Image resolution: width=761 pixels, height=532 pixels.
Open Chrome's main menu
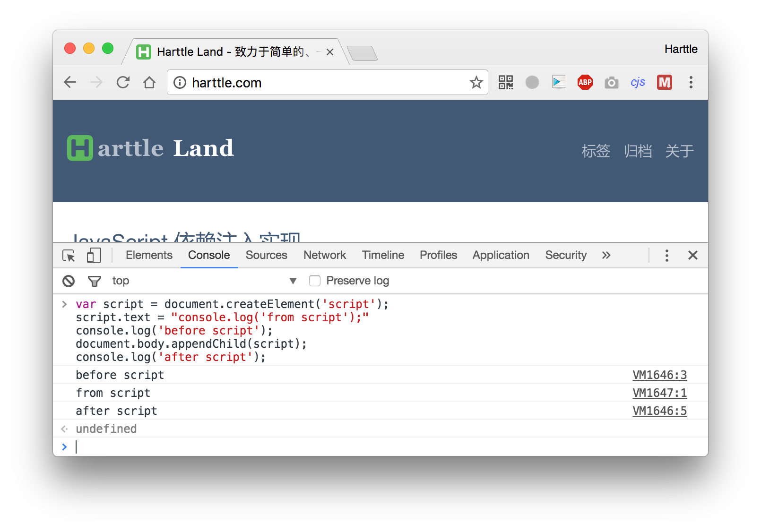click(691, 82)
